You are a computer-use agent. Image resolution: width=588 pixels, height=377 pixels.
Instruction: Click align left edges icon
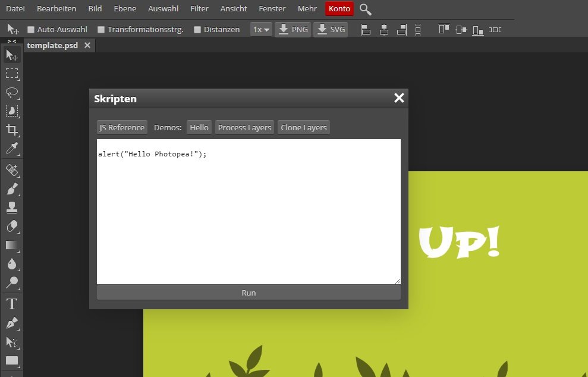coord(366,30)
